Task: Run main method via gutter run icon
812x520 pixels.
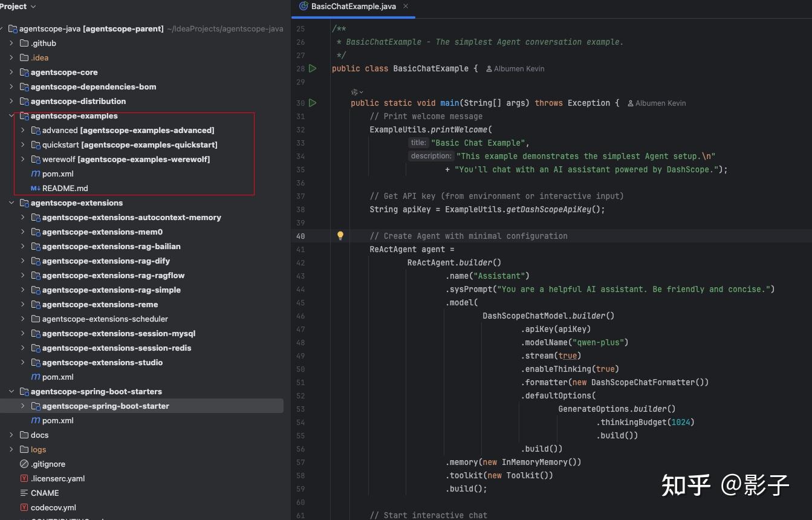Action: pyautogui.click(x=313, y=103)
